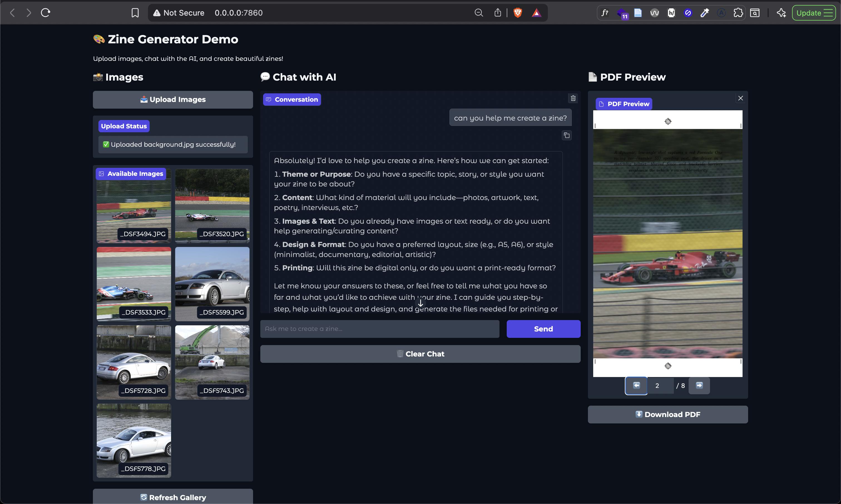This screenshot has height=504, width=841.
Task: Click the PDF page number field
Action: tap(659, 385)
